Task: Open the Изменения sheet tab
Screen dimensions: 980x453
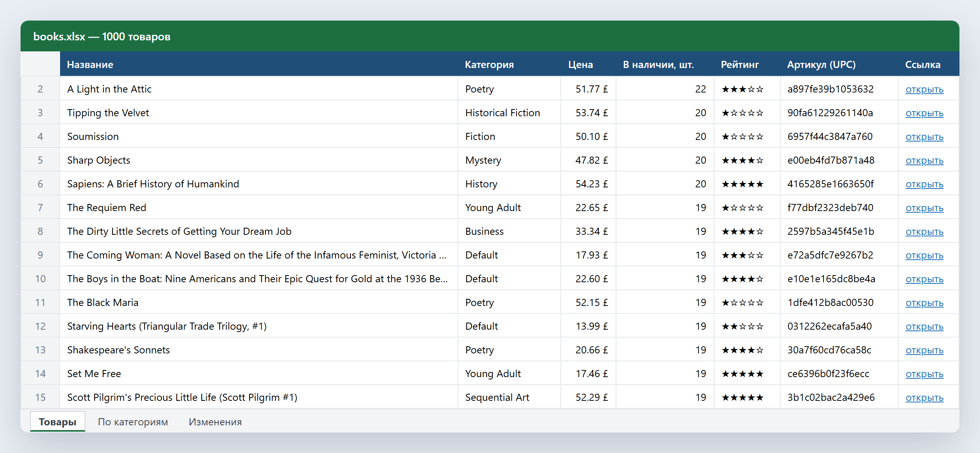Action: click(215, 422)
